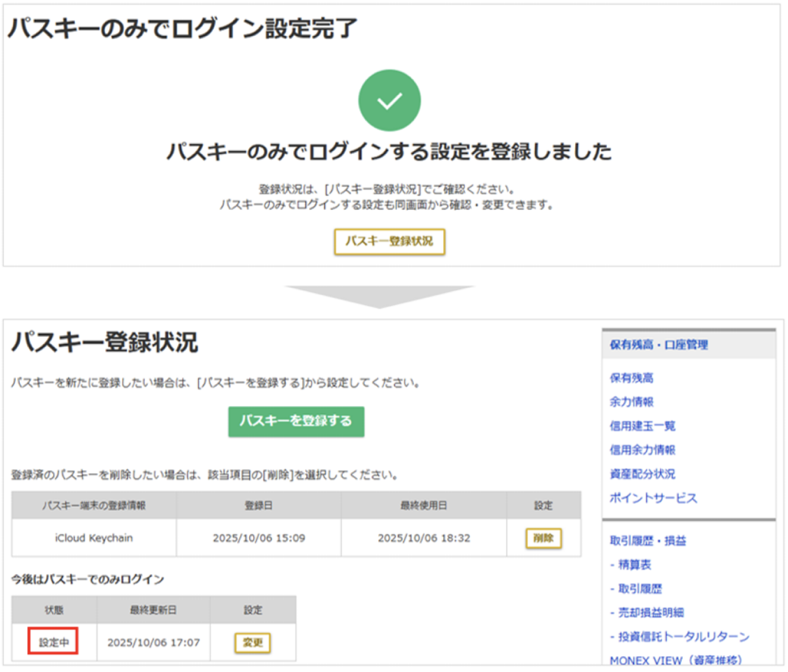
Task: Click the パスキーを登録する green button
Action: tap(296, 421)
